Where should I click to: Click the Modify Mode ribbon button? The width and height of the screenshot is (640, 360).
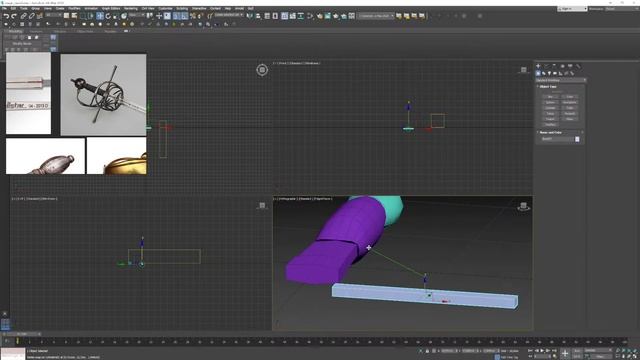22,43
